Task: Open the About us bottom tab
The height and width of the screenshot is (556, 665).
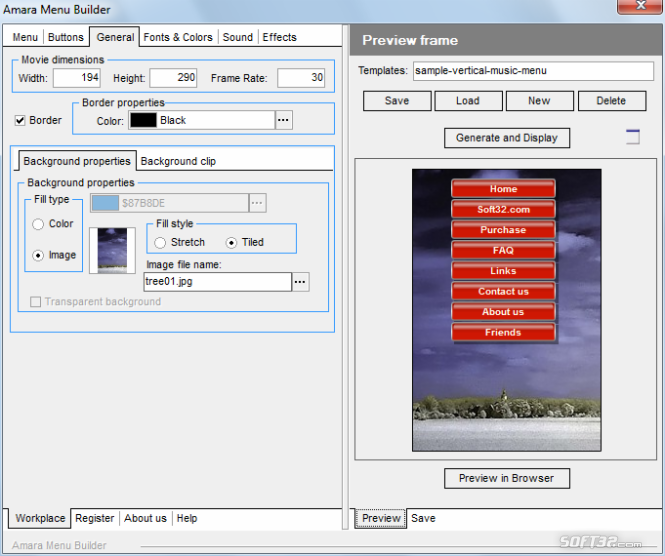Action: [145, 518]
